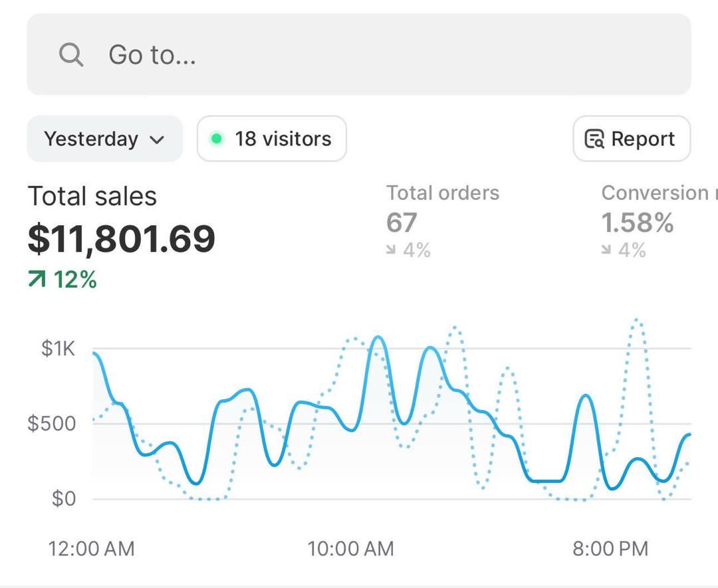Open the Yesterday date range dropdown

click(x=104, y=139)
